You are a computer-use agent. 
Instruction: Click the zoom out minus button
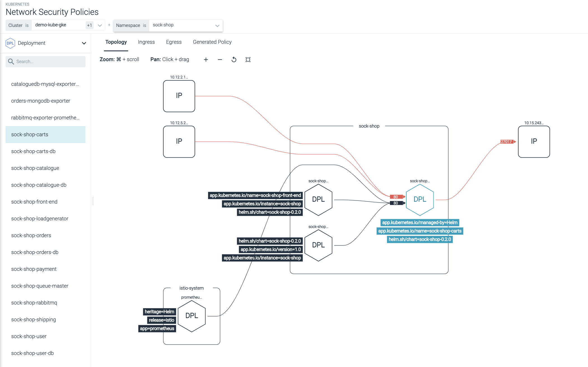pyautogui.click(x=219, y=60)
